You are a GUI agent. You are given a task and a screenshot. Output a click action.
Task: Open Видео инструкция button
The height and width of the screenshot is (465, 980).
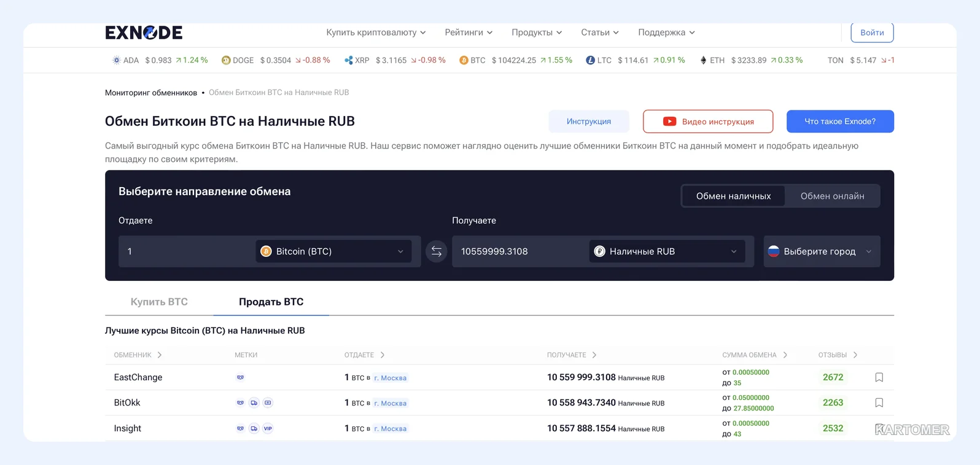coord(708,121)
